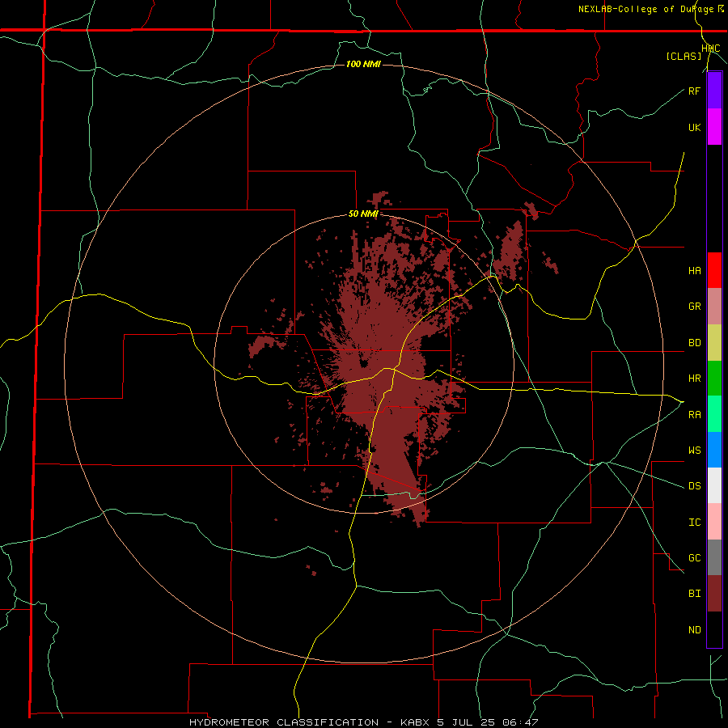Screen dimensions: 728x728
Task: Click the white DS legend swatch
Action: 714,485
